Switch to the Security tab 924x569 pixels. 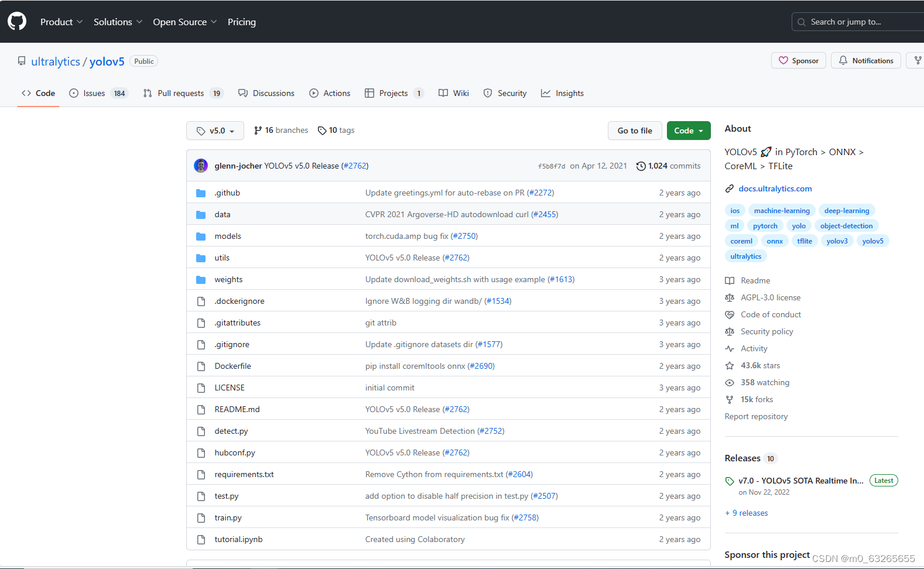click(505, 93)
